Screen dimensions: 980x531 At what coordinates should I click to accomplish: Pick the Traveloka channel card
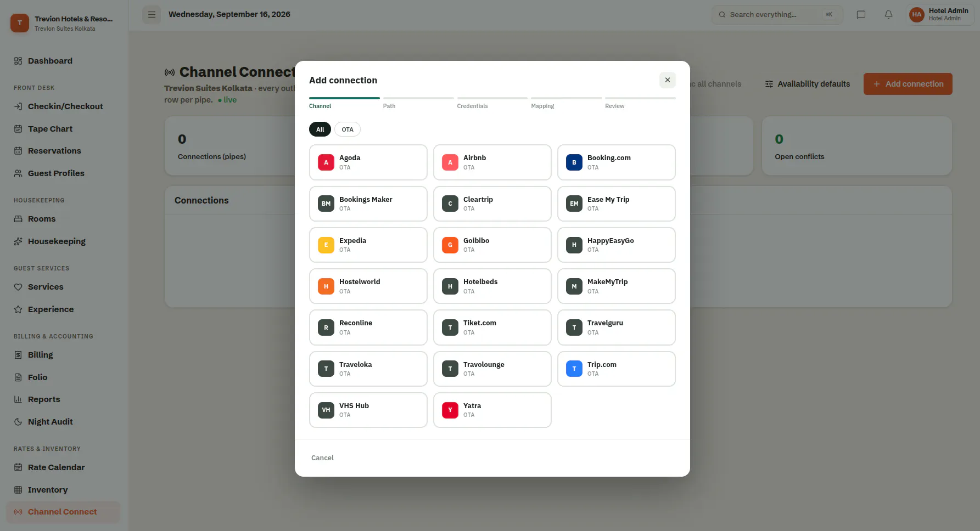tap(368, 369)
